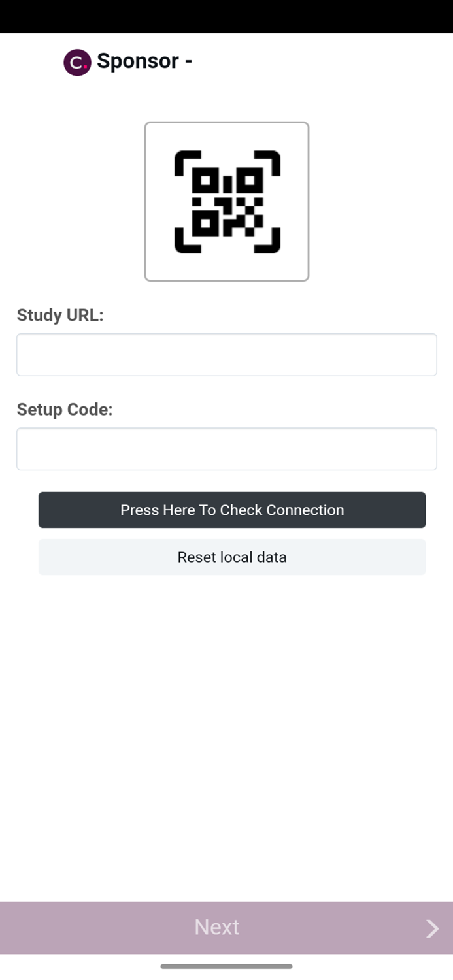The width and height of the screenshot is (453, 980).
Task: Tap the QR code scanner icon
Action: click(227, 201)
